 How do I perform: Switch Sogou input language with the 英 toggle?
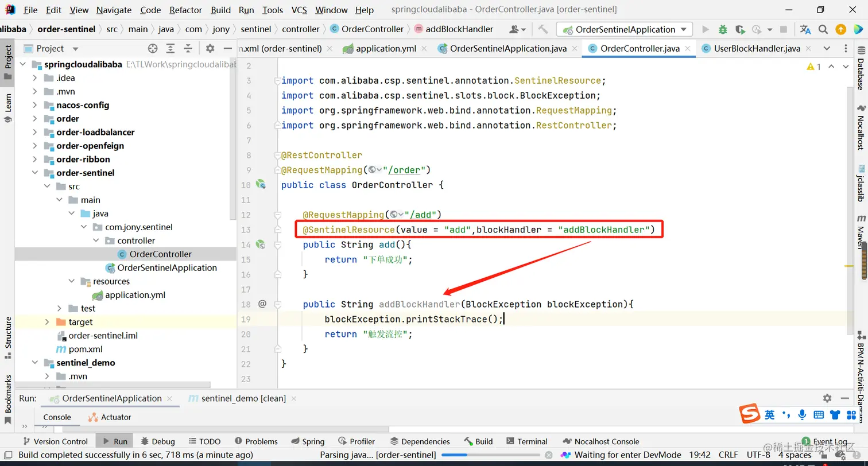click(770, 414)
